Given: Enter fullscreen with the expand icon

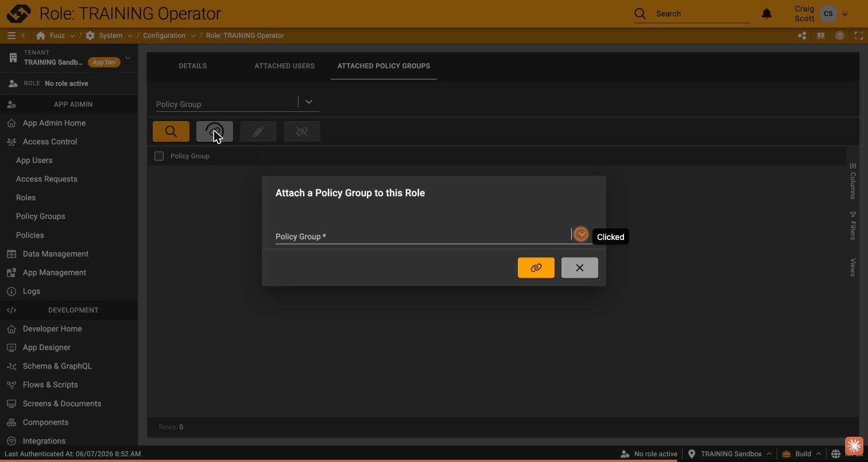Looking at the screenshot, I should (x=859, y=36).
